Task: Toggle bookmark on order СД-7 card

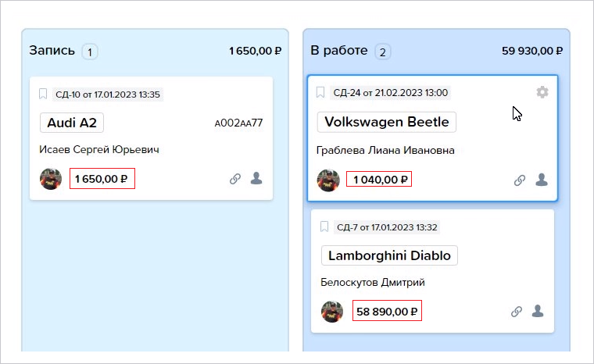Action: [324, 227]
